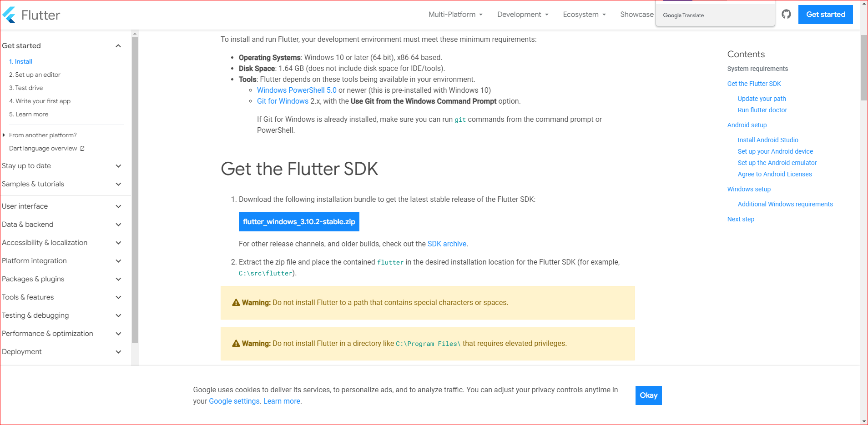Click the external link icon beside Dart language overview
This screenshot has width=868, height=425.
coord(82,149)
